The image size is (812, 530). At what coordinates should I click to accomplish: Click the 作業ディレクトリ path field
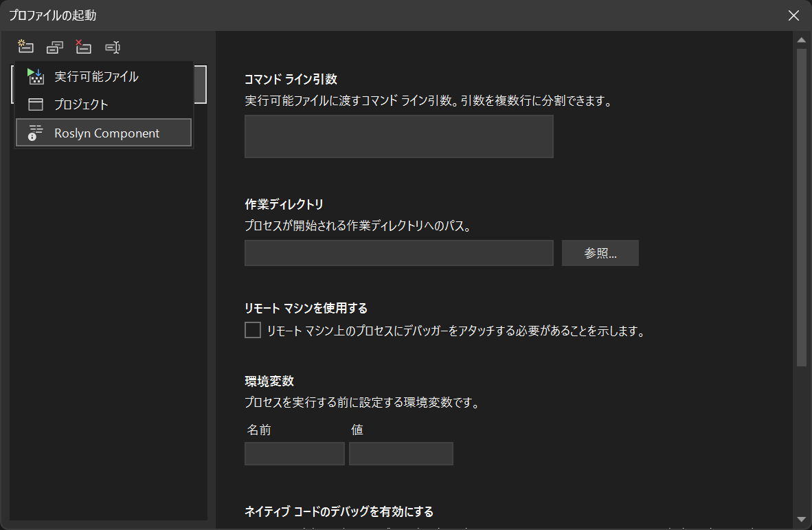398,253
